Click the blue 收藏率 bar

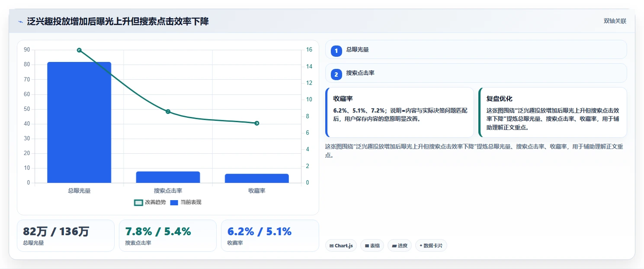[x=256, y=178]
